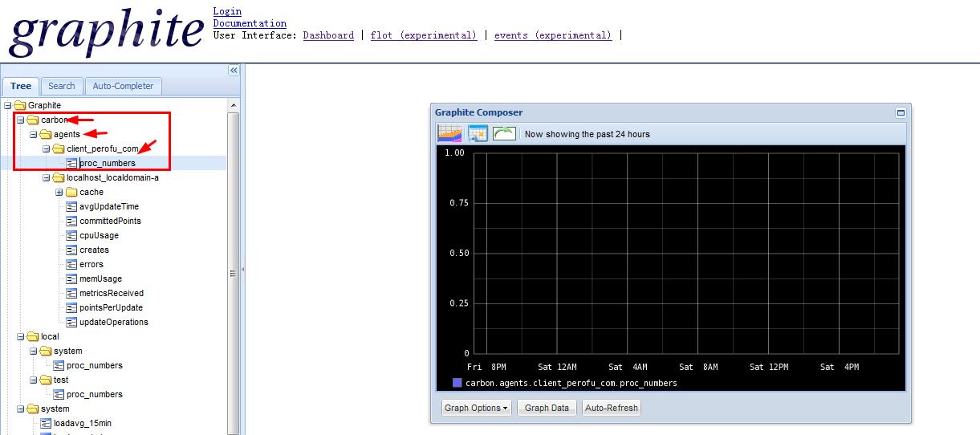The image size is (980, 435).
Task: Click the pointsPerUpdate metric icon
Action: tap(72, 307)
